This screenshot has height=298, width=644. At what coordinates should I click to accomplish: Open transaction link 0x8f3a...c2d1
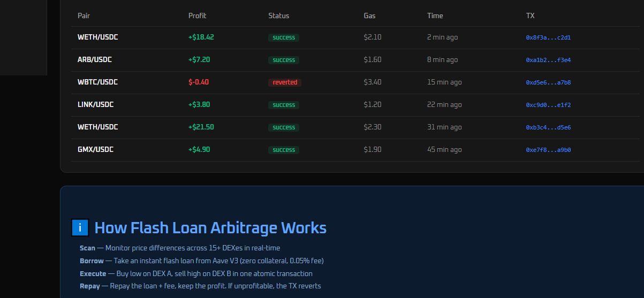pos(548,37)
